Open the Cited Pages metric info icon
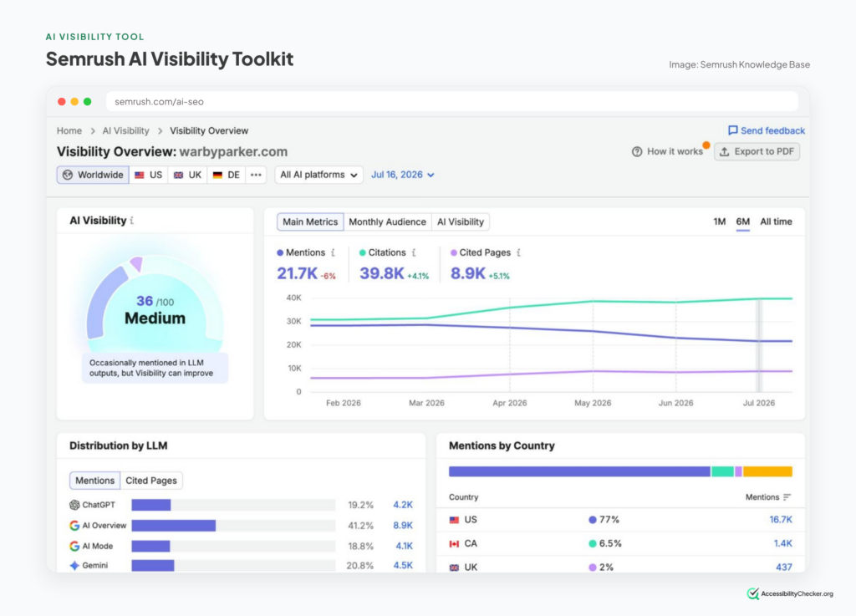856x616 pixels. coord(518,252)
